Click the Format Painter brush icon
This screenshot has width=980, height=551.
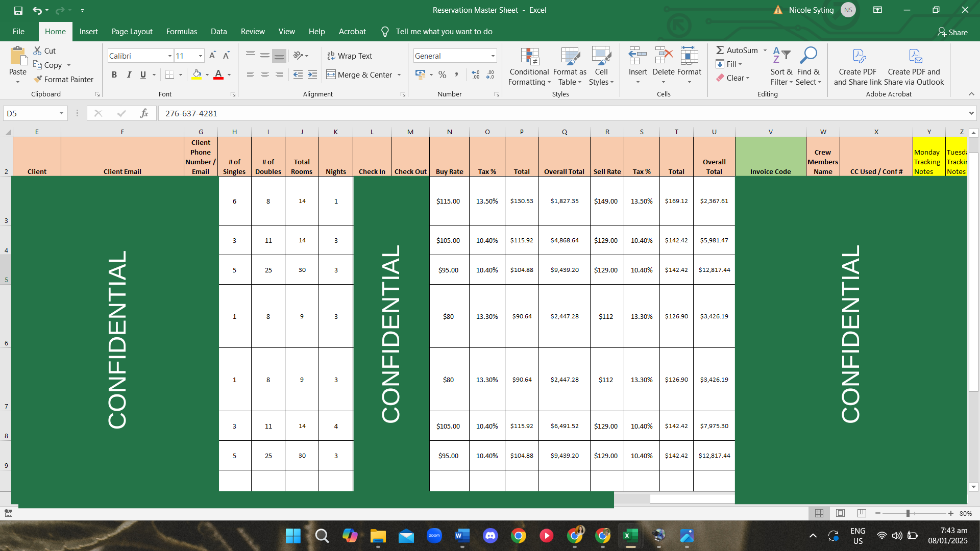[x=38, y=79]
